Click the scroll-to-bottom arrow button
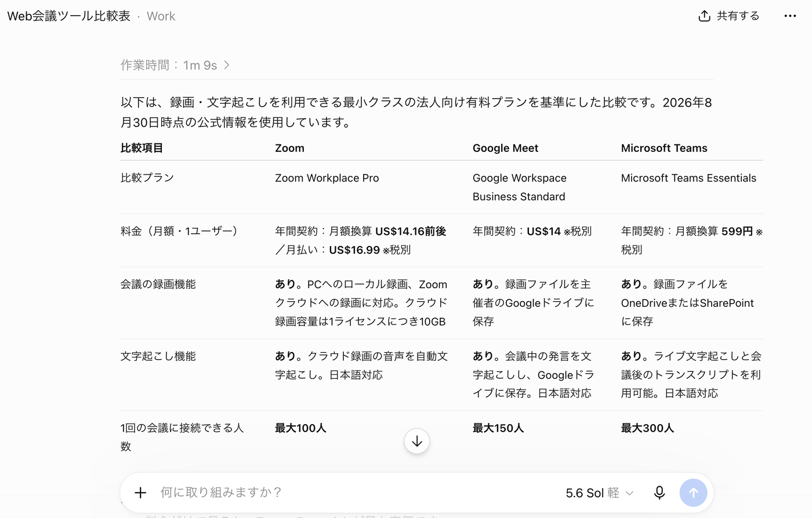The width and height of the screenshot is (812, 518). pyautogui.click(x=416, y=441)
